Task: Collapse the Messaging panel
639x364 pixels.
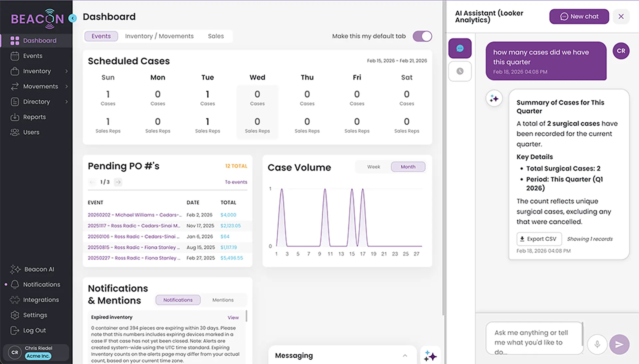Action: 405,355
